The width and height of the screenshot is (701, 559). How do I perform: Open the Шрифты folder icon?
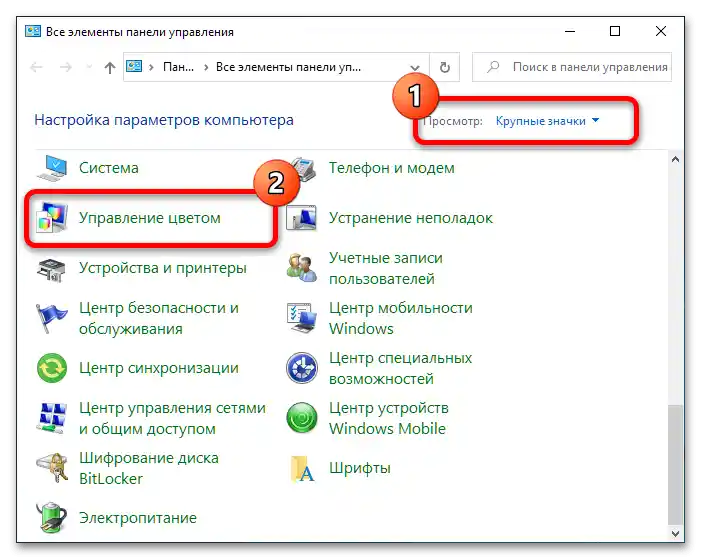pos(302,469)
